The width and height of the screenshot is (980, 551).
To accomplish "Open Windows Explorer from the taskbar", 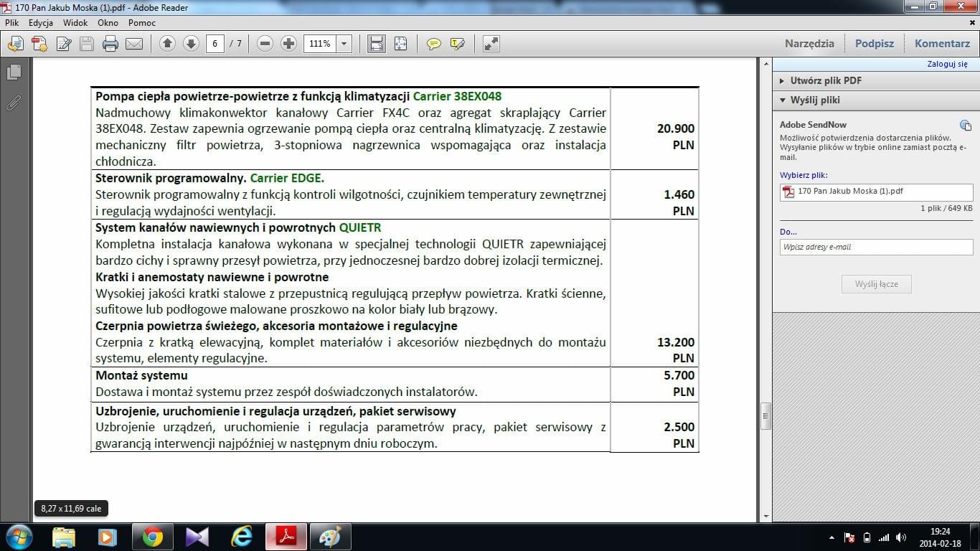I will (x=63, y=537).
